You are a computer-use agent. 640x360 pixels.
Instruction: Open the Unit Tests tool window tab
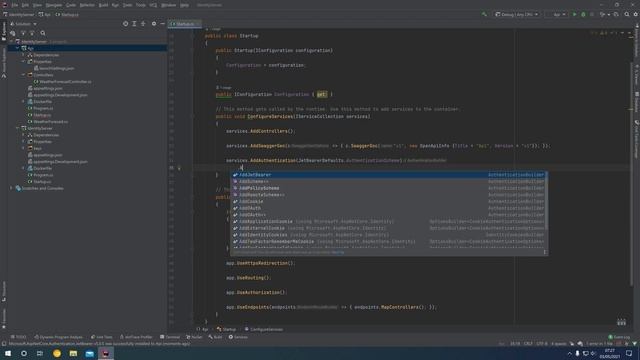pyautogui.click(x=101, y=337)
